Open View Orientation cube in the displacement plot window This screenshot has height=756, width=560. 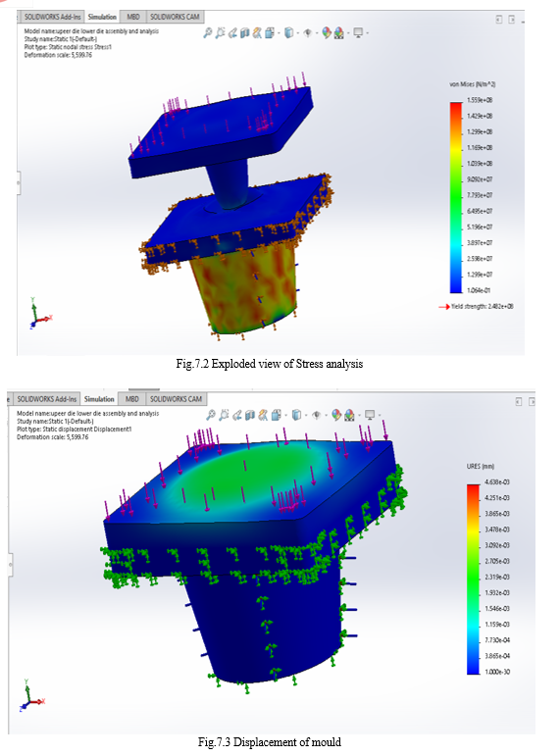point(277,415)
